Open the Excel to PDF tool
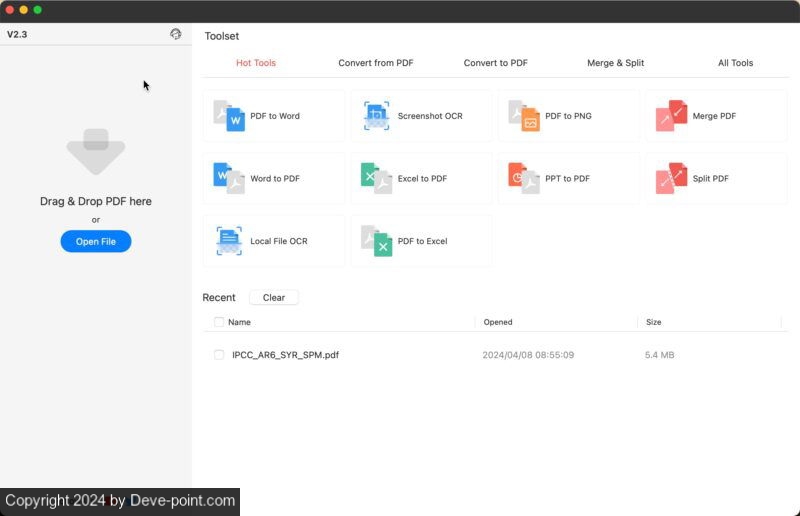 [421, 179]
